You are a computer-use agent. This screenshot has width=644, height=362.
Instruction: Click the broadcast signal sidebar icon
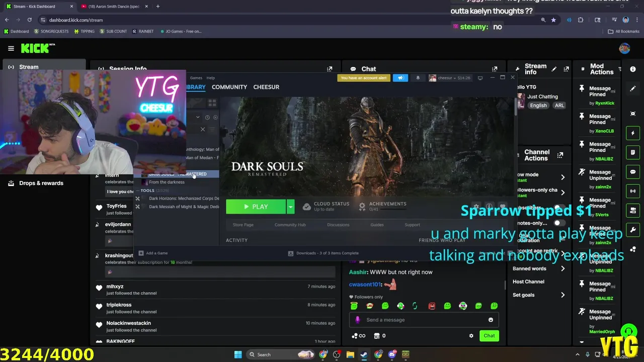pyautogui.click(x=633, y=191)
